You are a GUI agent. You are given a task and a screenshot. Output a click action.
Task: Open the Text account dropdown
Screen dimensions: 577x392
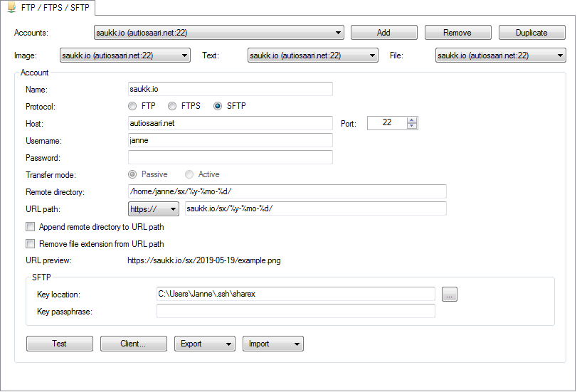[x=313, y=55]
